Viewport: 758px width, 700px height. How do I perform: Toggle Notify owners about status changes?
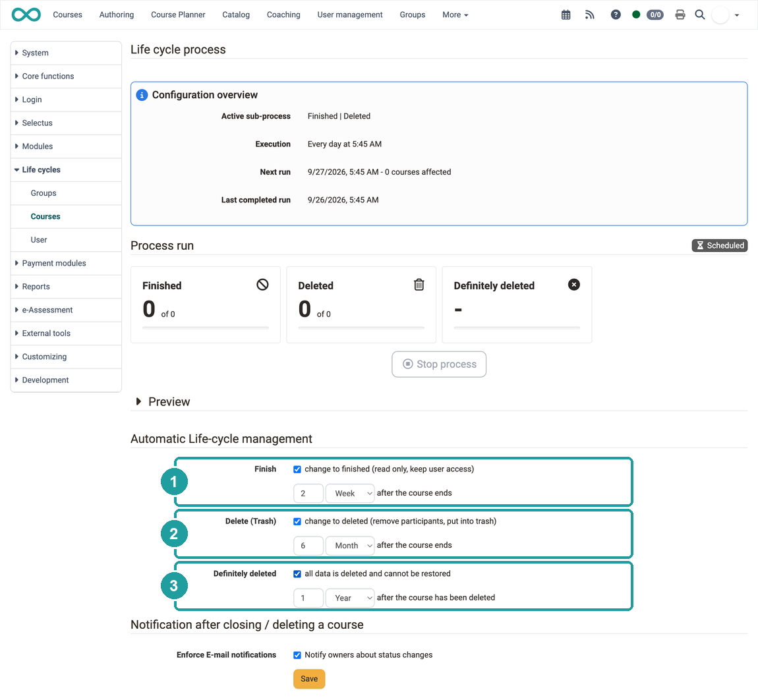point(297,655)
